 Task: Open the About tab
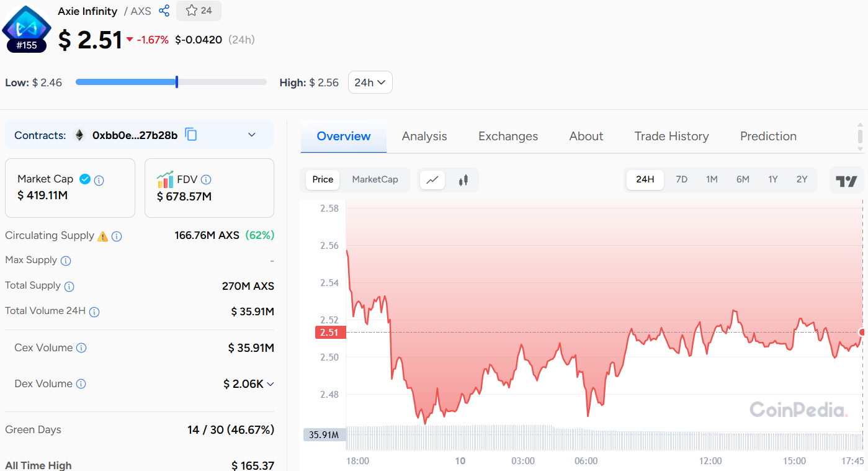pyautogui.click(x=586, y=136)
